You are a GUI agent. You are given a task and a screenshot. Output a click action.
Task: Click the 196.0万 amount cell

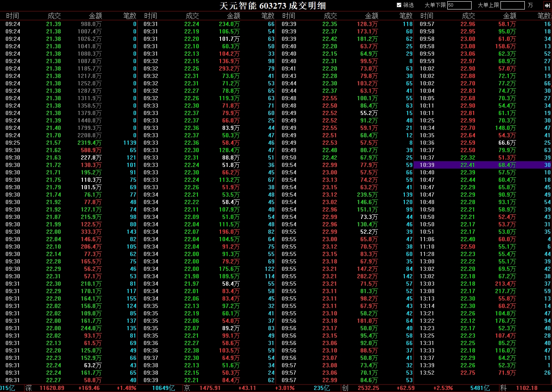coord(229,232)
